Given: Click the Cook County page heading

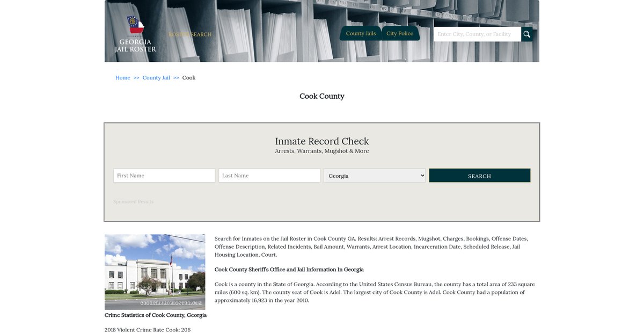Looking at the screenshot, I should 321,96.
